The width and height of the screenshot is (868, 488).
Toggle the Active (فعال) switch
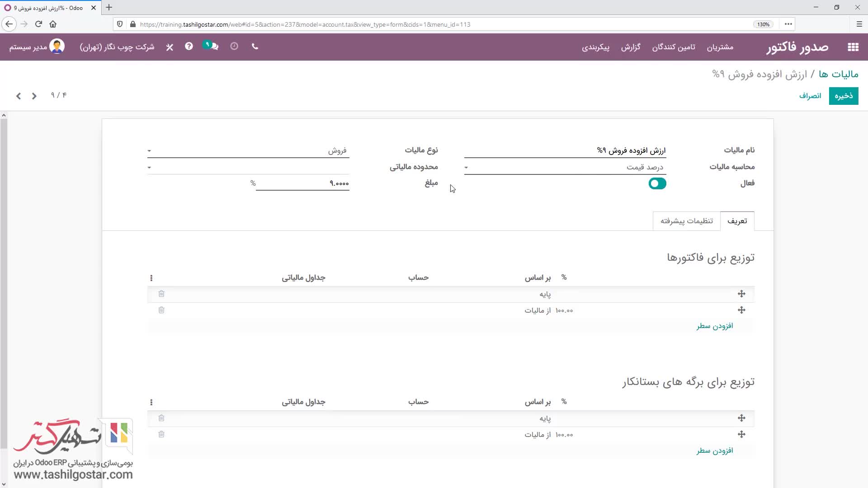657,183
